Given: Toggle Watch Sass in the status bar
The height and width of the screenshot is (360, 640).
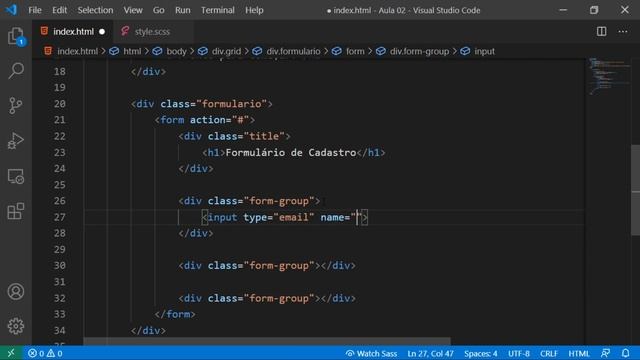Looking at the screenshot, I should coord(371,353).
